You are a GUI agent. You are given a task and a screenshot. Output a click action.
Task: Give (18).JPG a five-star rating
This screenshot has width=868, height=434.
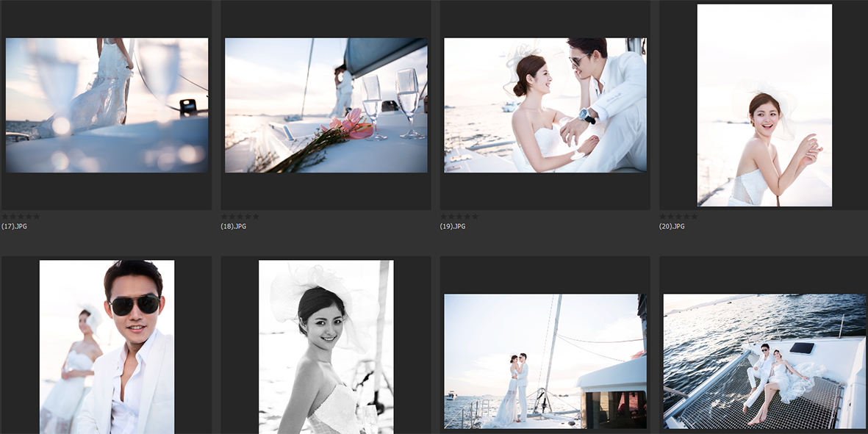click(256, 217)
